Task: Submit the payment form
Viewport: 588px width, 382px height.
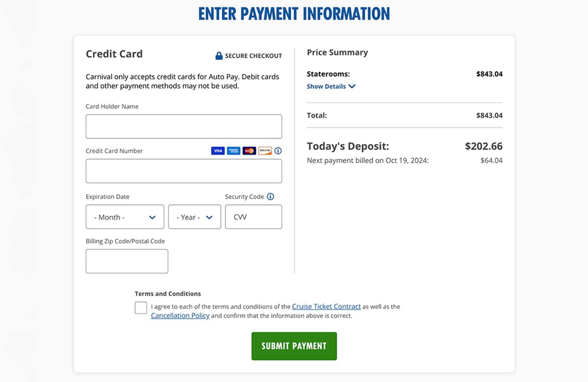Action: click(294, 346)
